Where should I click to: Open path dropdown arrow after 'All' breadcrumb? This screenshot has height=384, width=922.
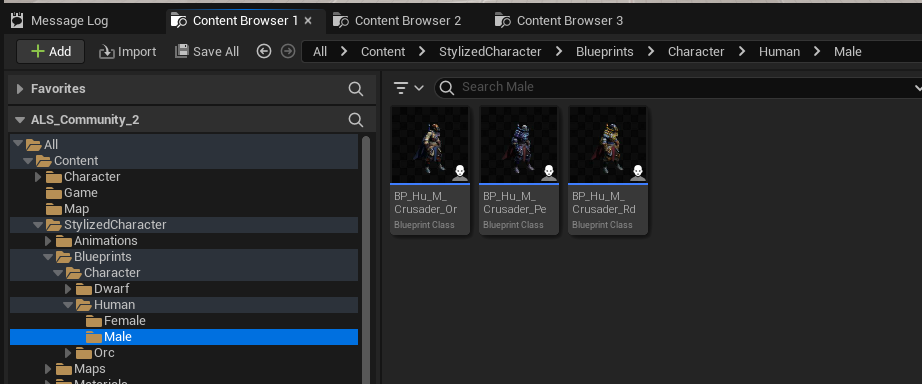[x=344, y=52]
